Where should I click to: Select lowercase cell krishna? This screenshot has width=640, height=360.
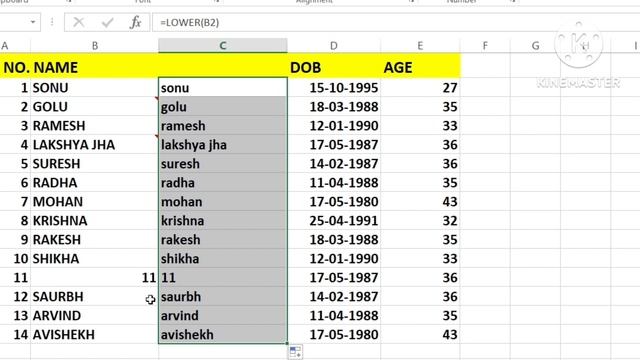(223, 220)
